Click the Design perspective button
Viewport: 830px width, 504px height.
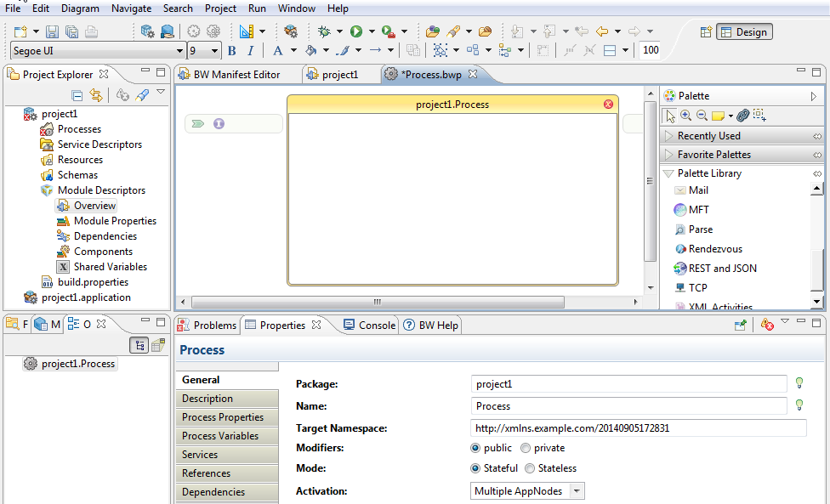743,32
